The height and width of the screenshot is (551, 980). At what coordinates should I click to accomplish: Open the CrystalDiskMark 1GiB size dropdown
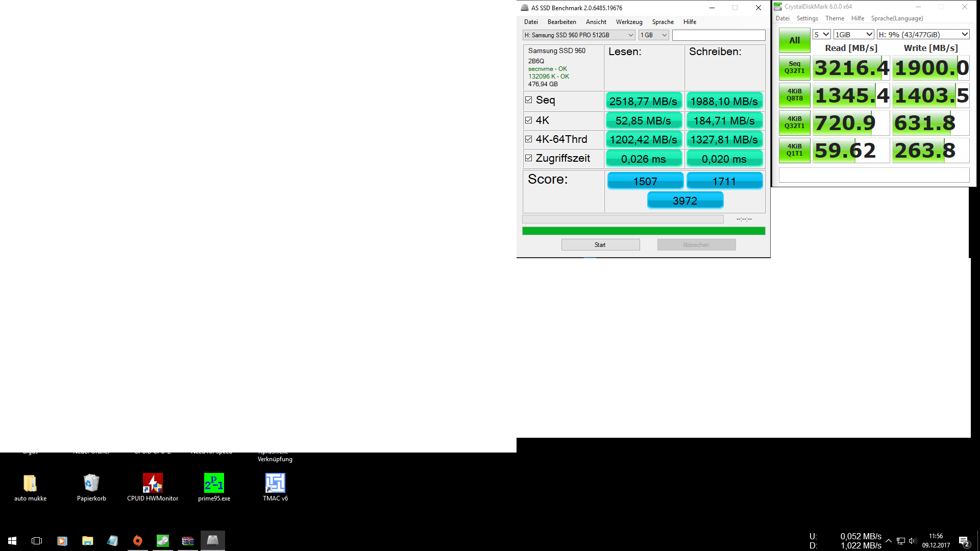click(x=854, y=35)
